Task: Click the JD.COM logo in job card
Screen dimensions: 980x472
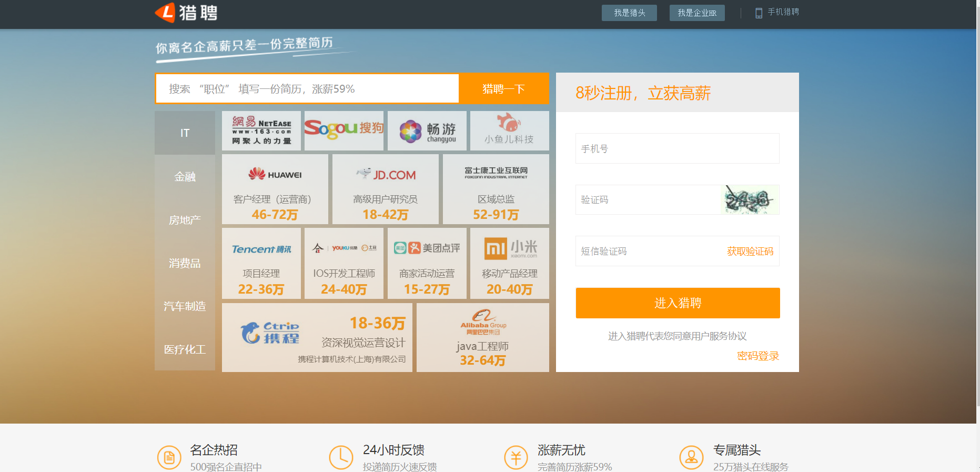Action: pyautogui.click(x=386, y=174)
